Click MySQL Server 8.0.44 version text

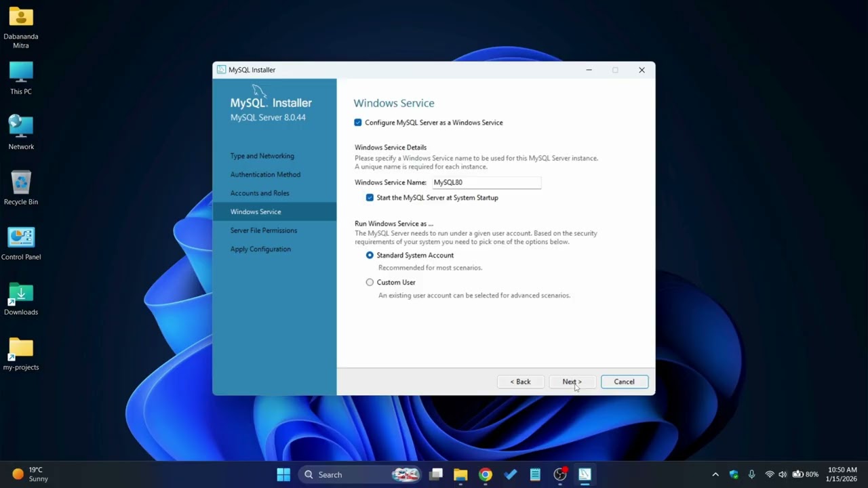[x=268, y=117]
